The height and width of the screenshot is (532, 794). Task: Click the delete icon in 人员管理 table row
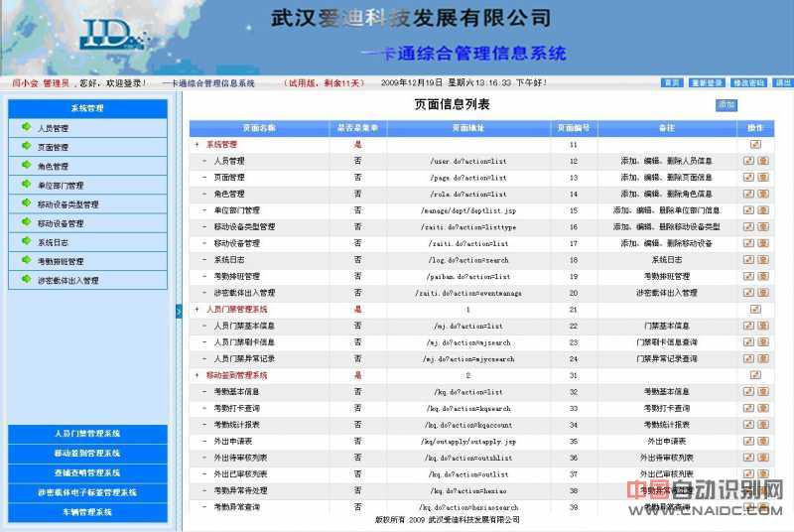point(763,161)
